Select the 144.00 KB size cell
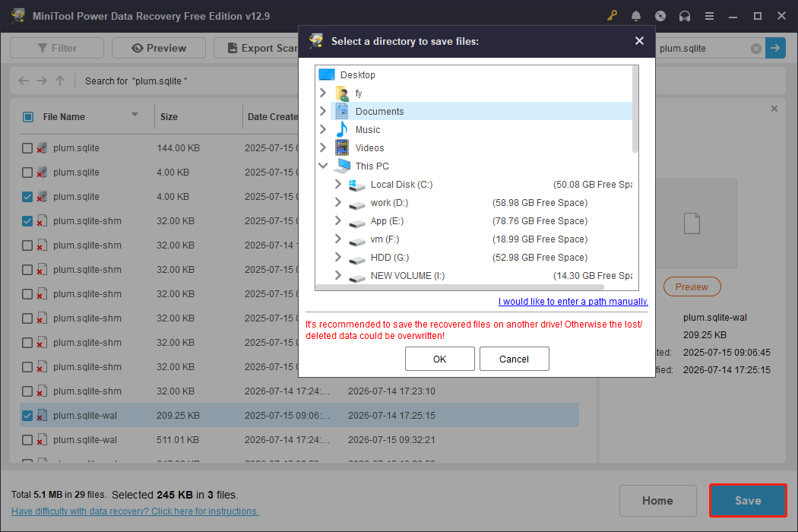This screenshot has height=532, width=798. point(178,148)
